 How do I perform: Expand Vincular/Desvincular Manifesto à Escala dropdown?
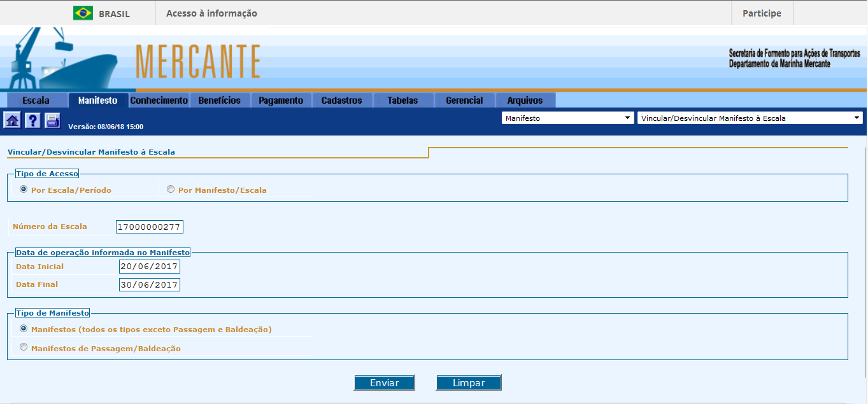[x=750, y=118]
